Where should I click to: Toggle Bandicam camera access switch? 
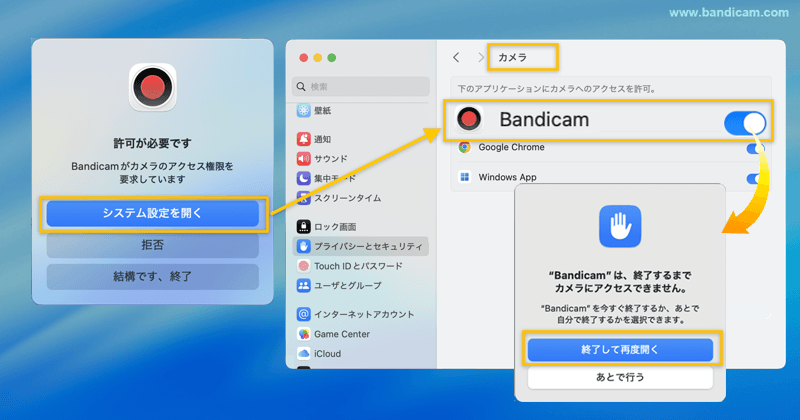click(744, 123)
